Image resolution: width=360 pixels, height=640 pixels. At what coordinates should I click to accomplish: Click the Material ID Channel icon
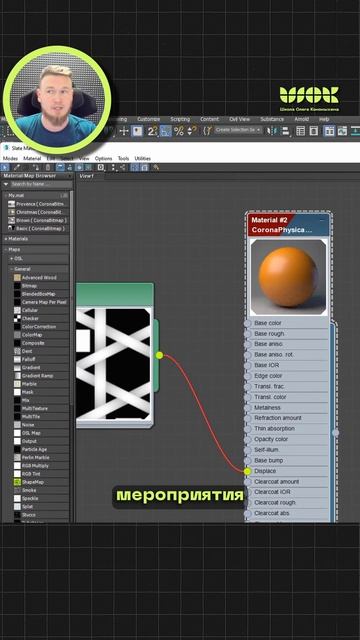point(100,167)
